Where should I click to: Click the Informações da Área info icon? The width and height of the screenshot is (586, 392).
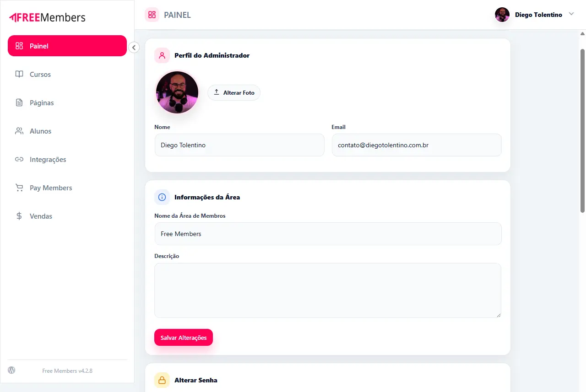pos(162,197)
